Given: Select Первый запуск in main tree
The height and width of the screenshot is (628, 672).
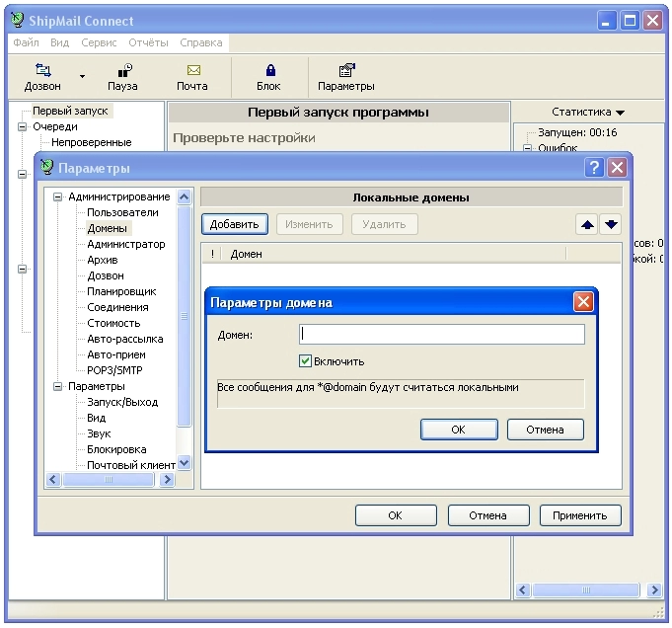Looking at the screenshot, I should click(70, 112).
